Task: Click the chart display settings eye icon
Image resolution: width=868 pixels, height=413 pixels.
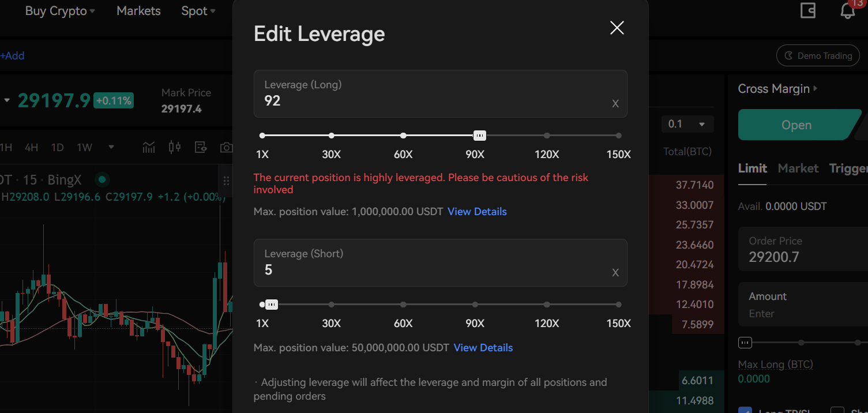Action: [x=200, y=148]
